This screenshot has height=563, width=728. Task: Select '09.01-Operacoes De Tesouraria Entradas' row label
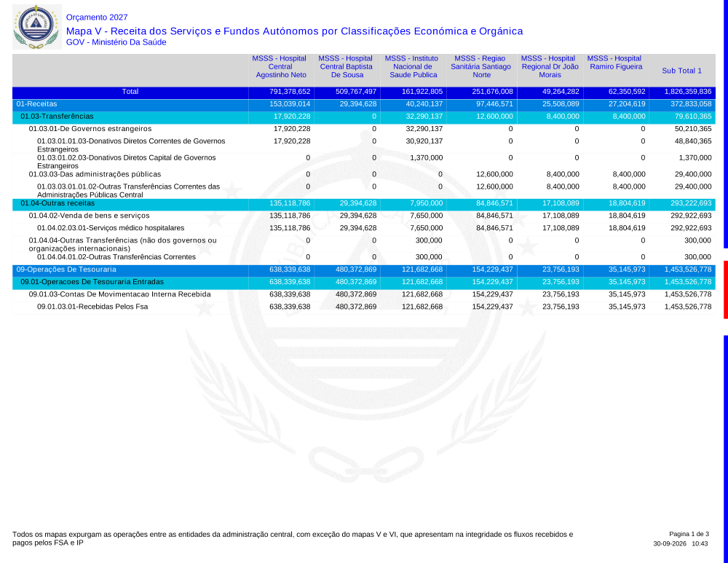click(x=92, y=282)
